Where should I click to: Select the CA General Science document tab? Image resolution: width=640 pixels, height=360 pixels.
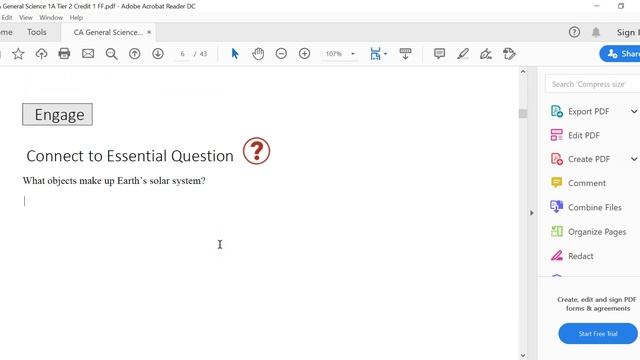(x=108, y=32)
